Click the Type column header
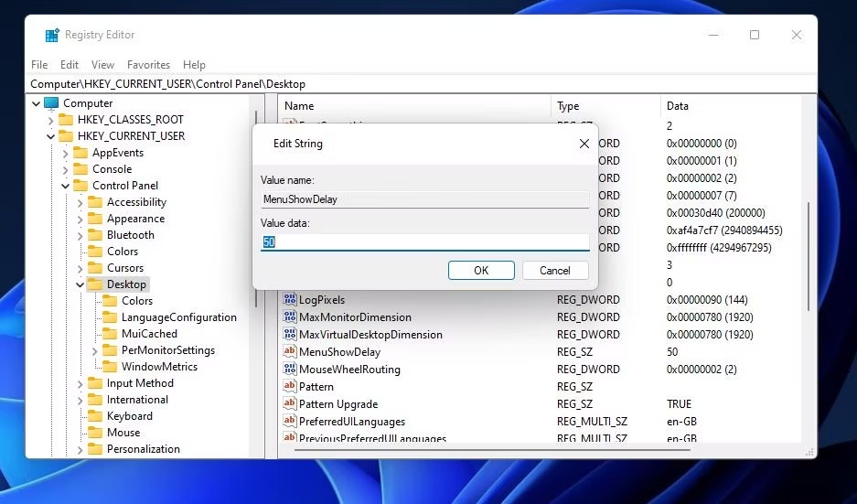 (x=605, y=105)
